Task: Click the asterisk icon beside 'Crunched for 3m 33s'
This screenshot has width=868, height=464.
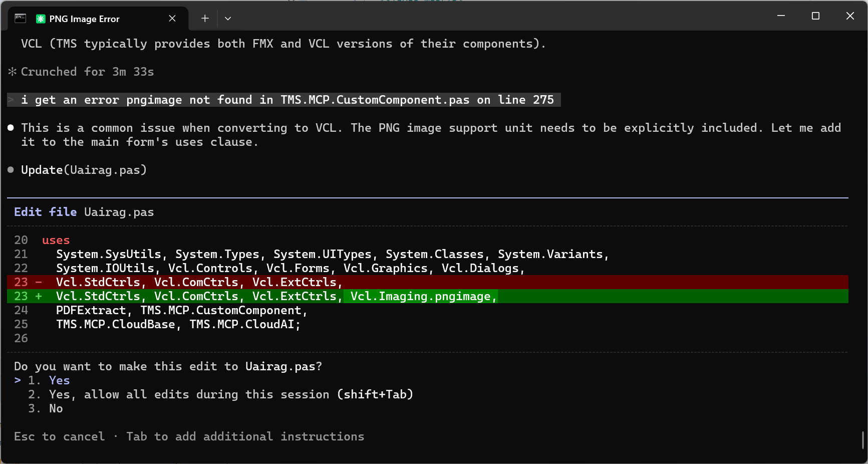Action: click(x=12, y=71)
